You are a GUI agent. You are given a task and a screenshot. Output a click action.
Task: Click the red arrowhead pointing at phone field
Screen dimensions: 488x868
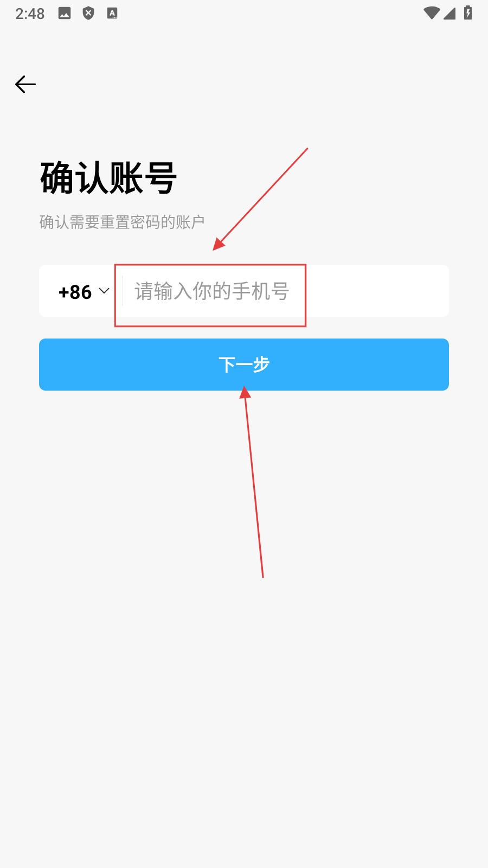219,244
